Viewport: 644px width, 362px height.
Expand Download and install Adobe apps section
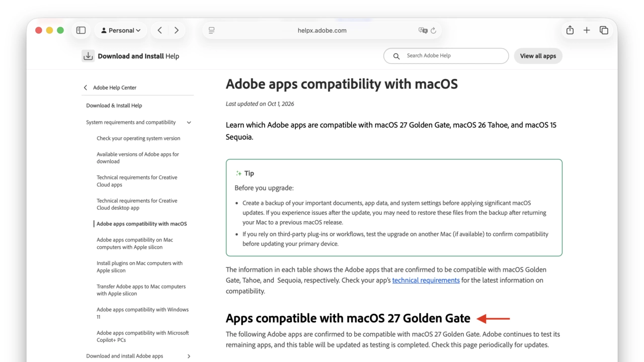189,356
